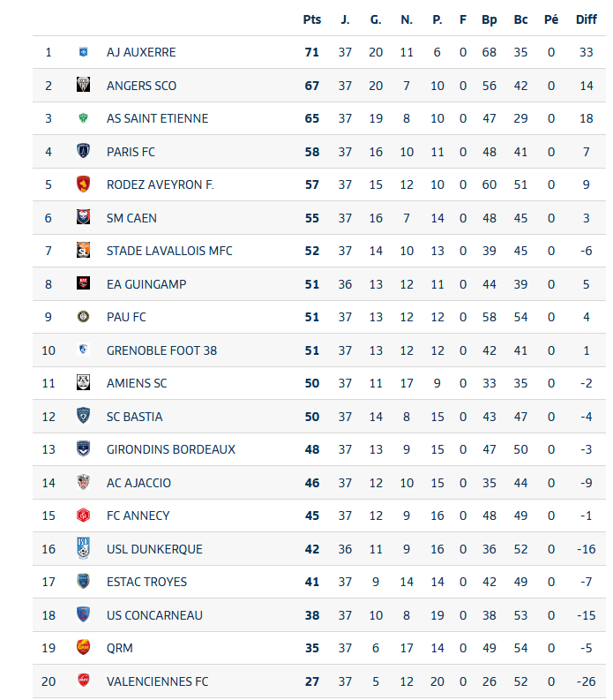Click the USL Dunkerque club logo
The image size is (613, 700).
84,549
